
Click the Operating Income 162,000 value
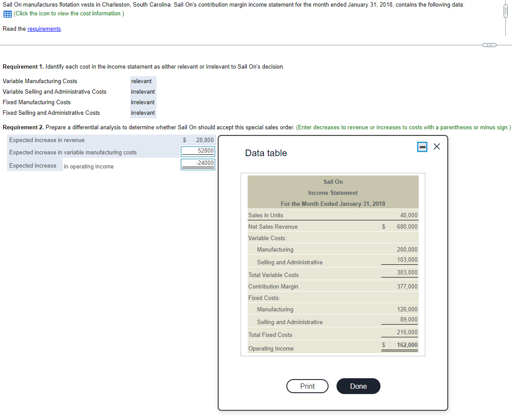[407, 345]
